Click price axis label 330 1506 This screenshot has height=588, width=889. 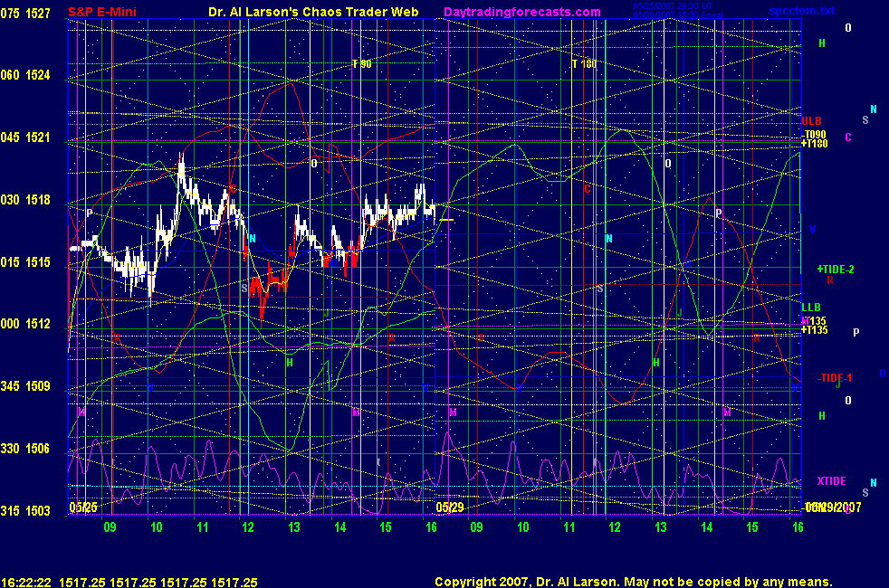coord(25,448)
